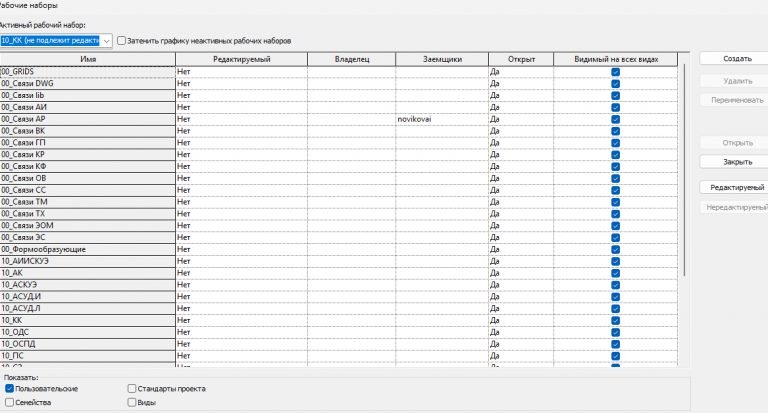The height and width of the screenshot is (413, 768).
Task: Click Да opened cell for 00_Связи АР
Action: 521,119
